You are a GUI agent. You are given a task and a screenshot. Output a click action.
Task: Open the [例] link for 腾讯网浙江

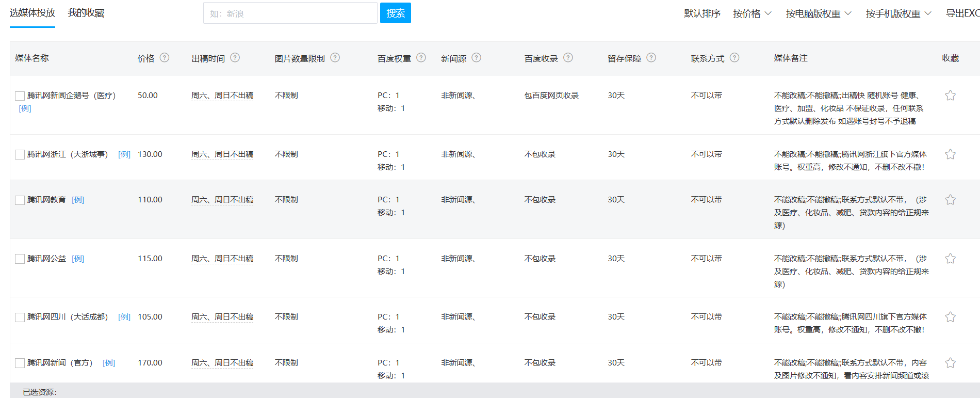[x=124, y=154]
